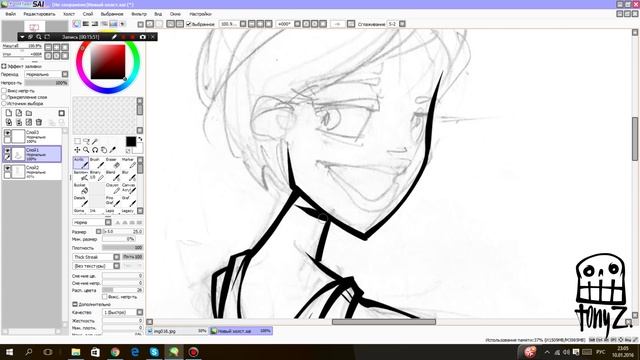
Task: Switch to the img016.jpg document tab
Action: click(177, 331)
